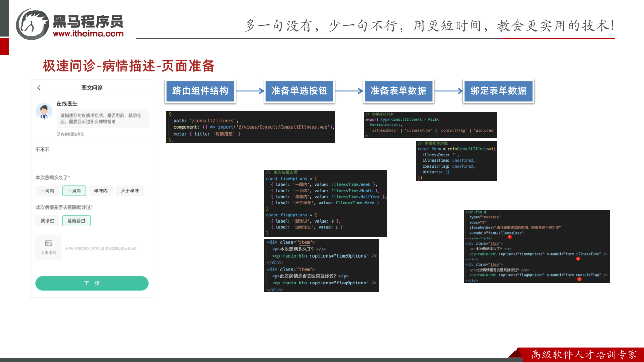The image size is (644, 362).
Task: Click the green 下一步 button
Action: 92,283
